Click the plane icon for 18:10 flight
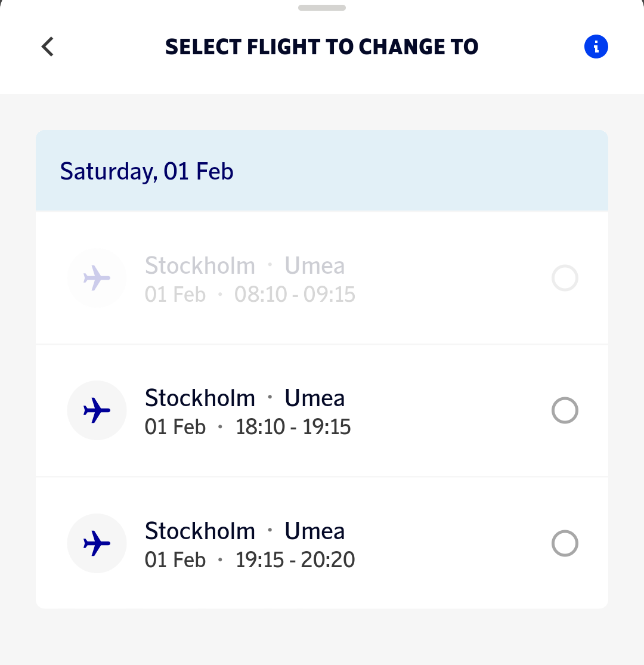 point(97,410)
